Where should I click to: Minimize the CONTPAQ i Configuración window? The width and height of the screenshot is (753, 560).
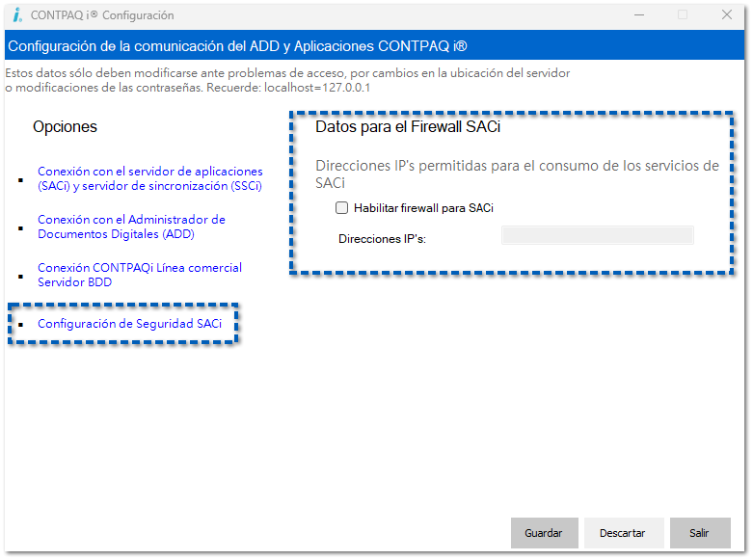tap(639, 14)
